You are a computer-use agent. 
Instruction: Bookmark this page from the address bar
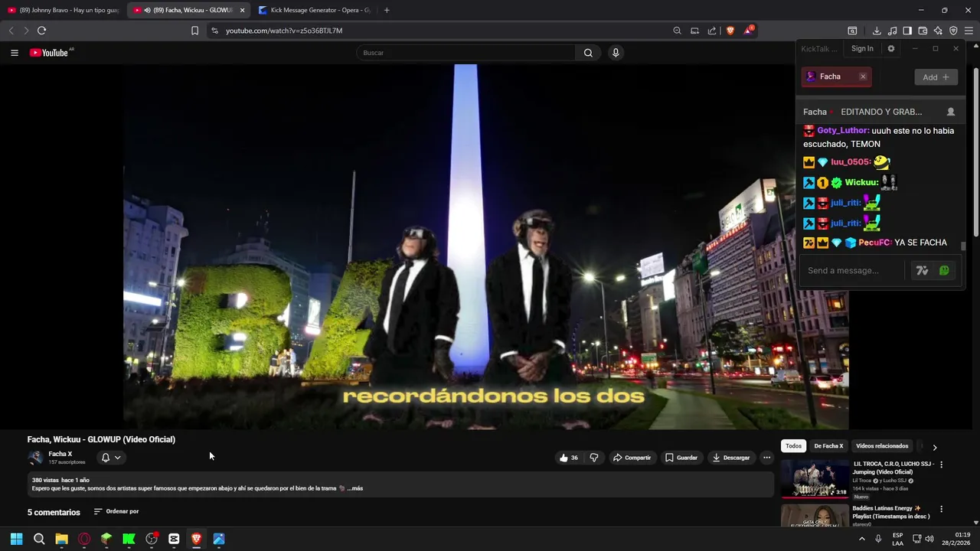(x=194, y=31)
